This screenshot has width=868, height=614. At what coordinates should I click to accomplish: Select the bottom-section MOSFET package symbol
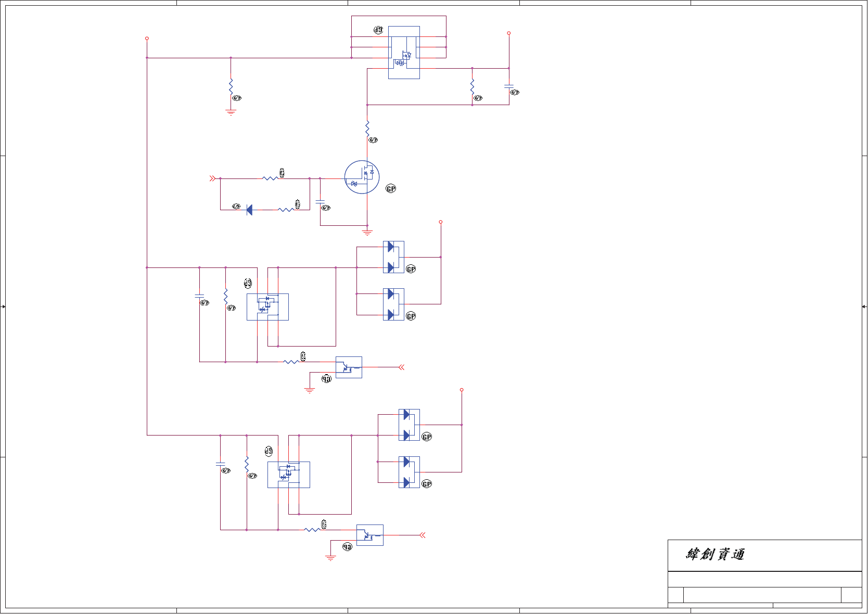coord(289,475)
